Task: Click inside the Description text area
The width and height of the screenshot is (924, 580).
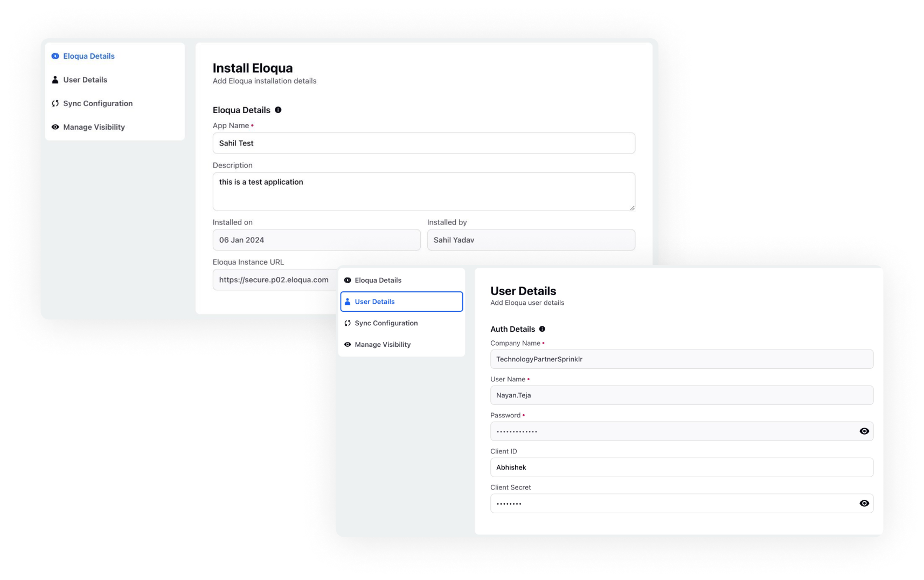Action: point(423,191)
